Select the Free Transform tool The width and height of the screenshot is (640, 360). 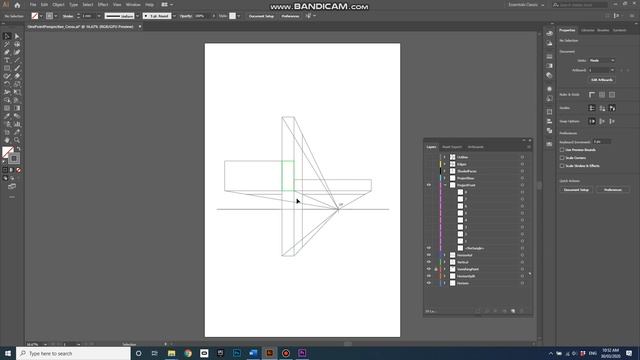coord(17,92)
